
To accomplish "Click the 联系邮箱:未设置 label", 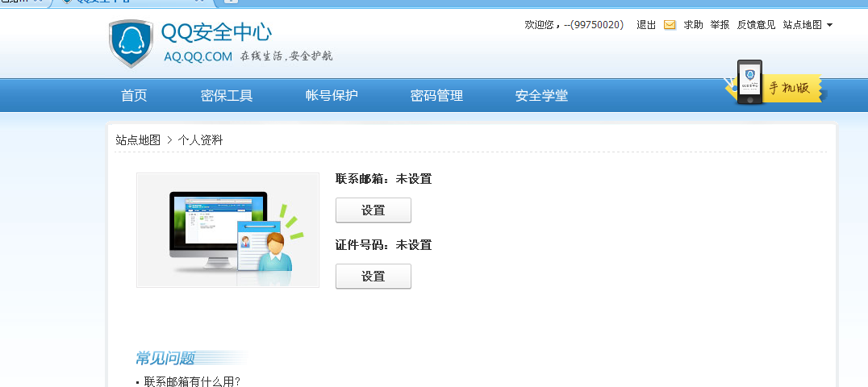I will (384, 179).
